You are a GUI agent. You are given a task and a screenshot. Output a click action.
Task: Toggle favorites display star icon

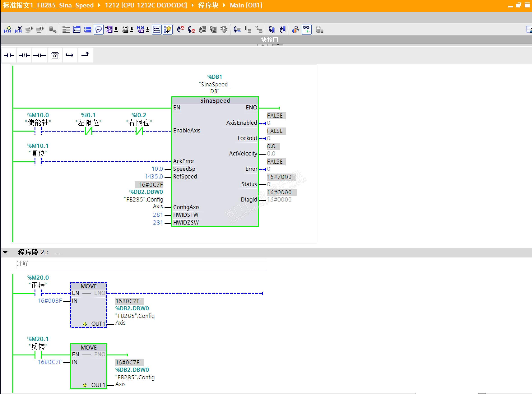(168, 30)
